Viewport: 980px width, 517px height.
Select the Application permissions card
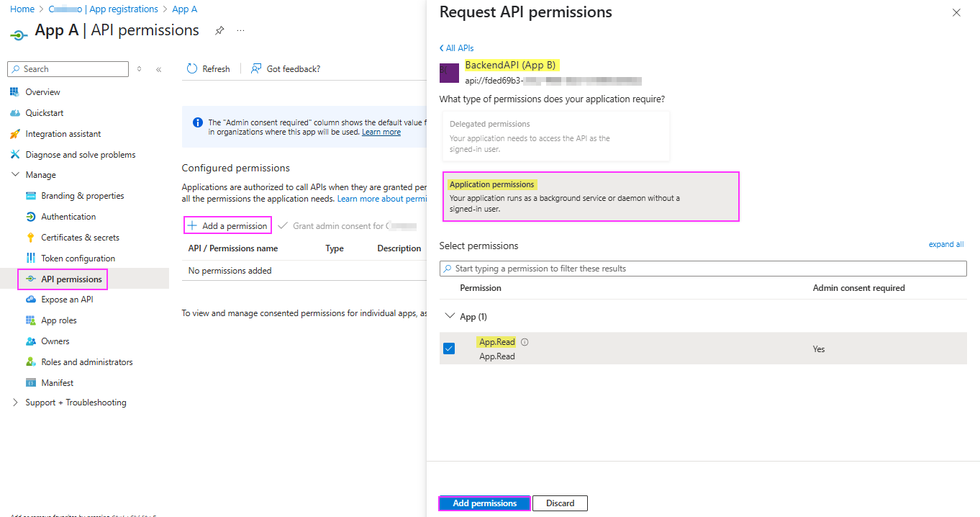(591, 196)
